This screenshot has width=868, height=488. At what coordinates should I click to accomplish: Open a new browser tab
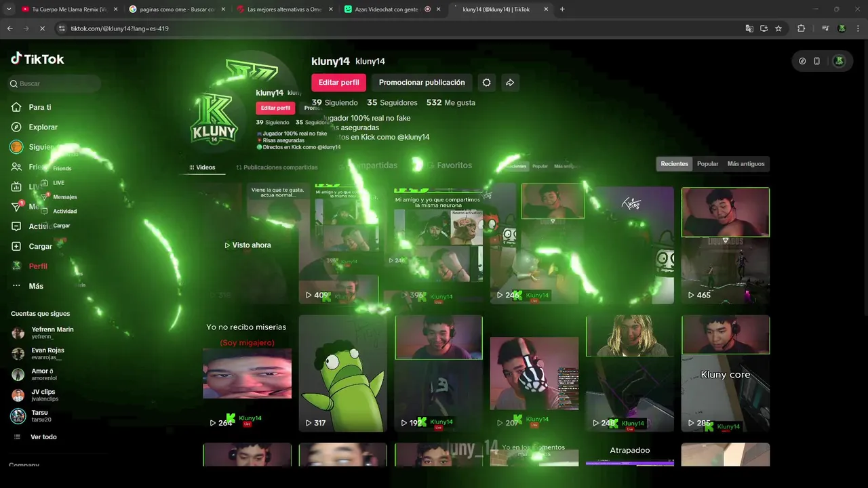point(562,9)
